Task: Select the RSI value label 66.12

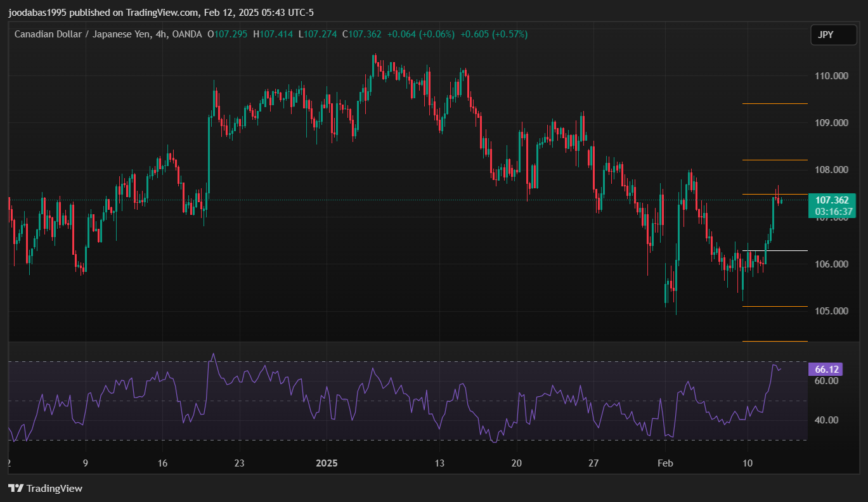Action: (827, 369)
